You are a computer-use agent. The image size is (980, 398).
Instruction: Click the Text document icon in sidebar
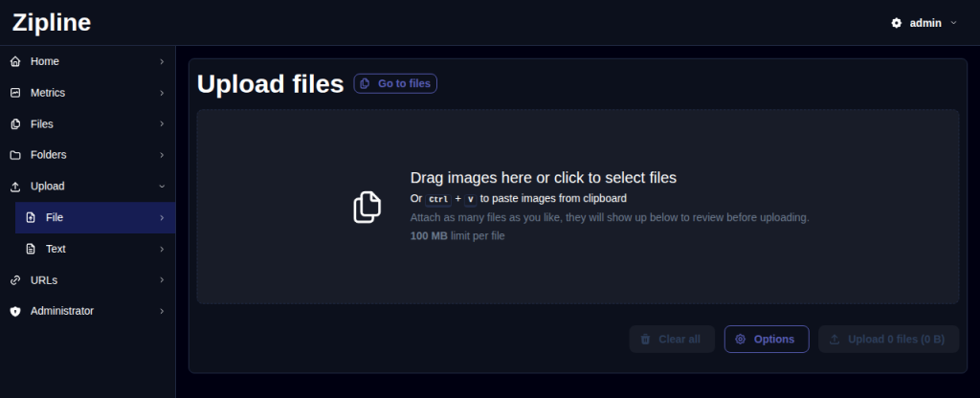[31, 249]
